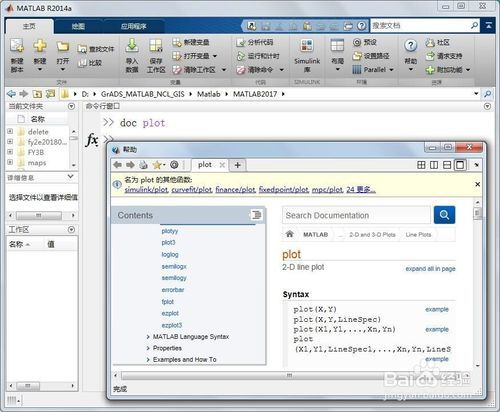The width and height of the screenshot is (500, 412).
Task: Select the side-by-side layout icon in Help
Action: tap(434, 165)
